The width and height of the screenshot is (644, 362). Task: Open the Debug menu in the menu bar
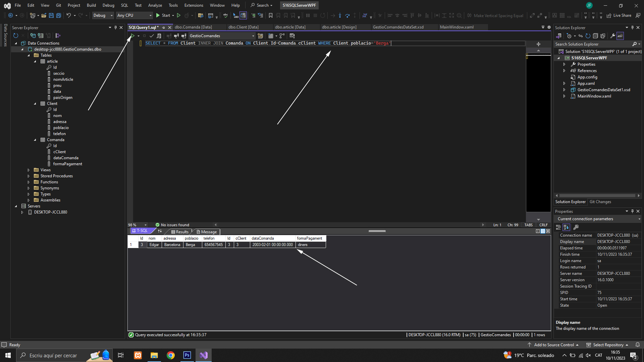pos(108,5)
